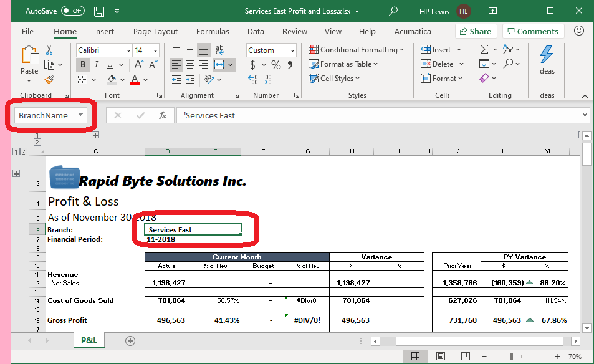This screenshot has height=364, width=594.
Task: Click the Borders icon
Action: click(82, 80)
